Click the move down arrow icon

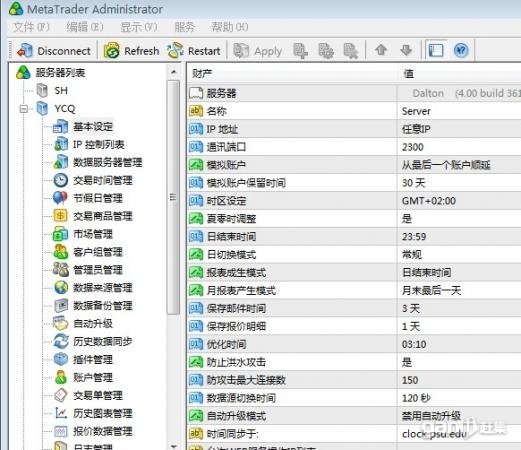(406, 50)
